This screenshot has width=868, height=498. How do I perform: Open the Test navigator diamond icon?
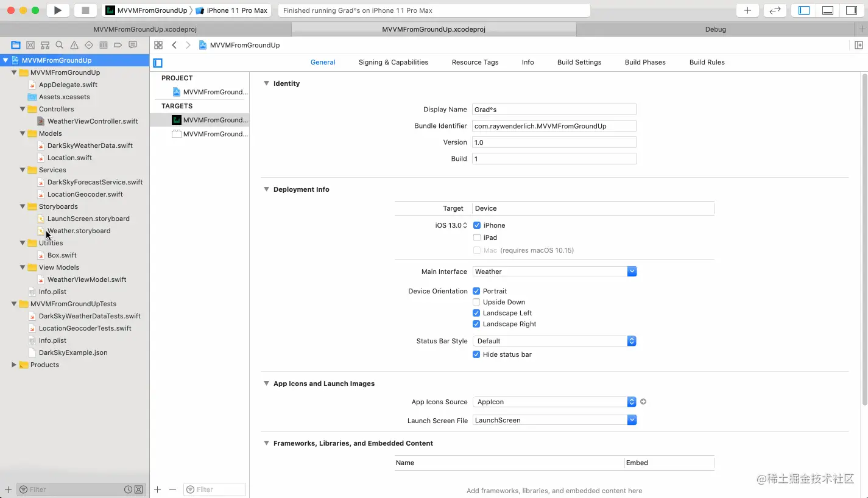tap(89, 45)
